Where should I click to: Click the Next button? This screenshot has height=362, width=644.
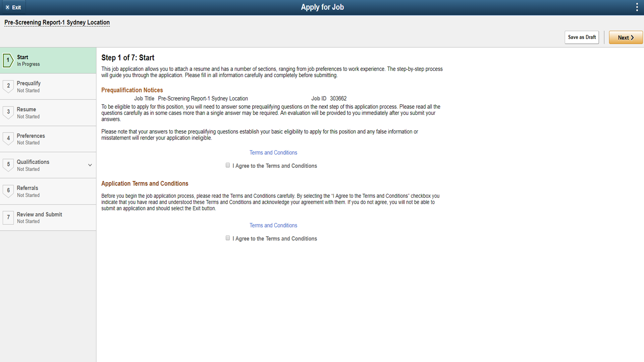point(626,38)
